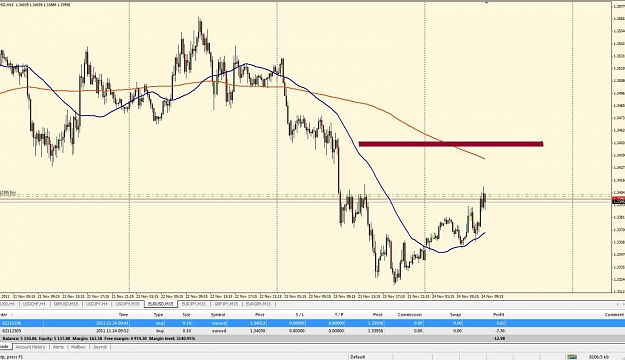Click the connection status bars icon
The image size is (625, 360).
(x=572, y=357)
